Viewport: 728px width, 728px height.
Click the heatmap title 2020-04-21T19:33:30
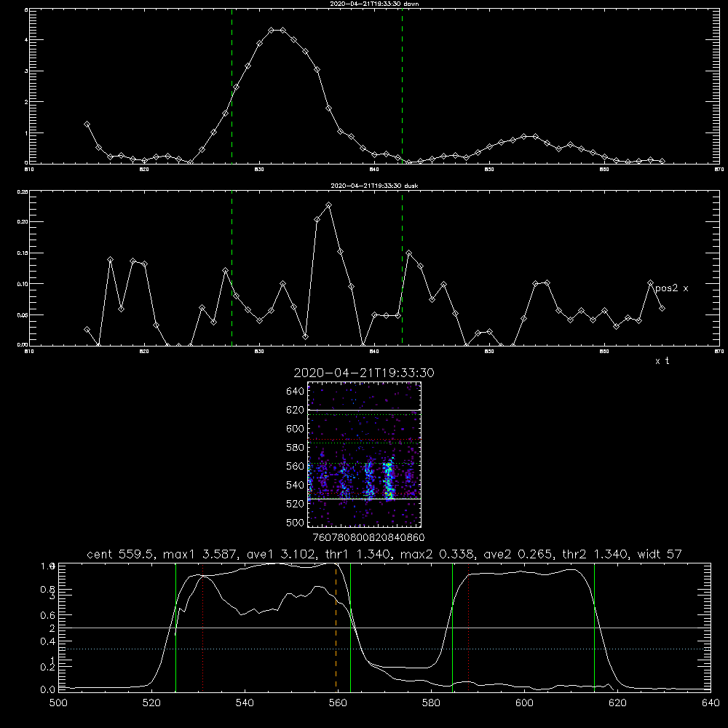tap(364, 373)
